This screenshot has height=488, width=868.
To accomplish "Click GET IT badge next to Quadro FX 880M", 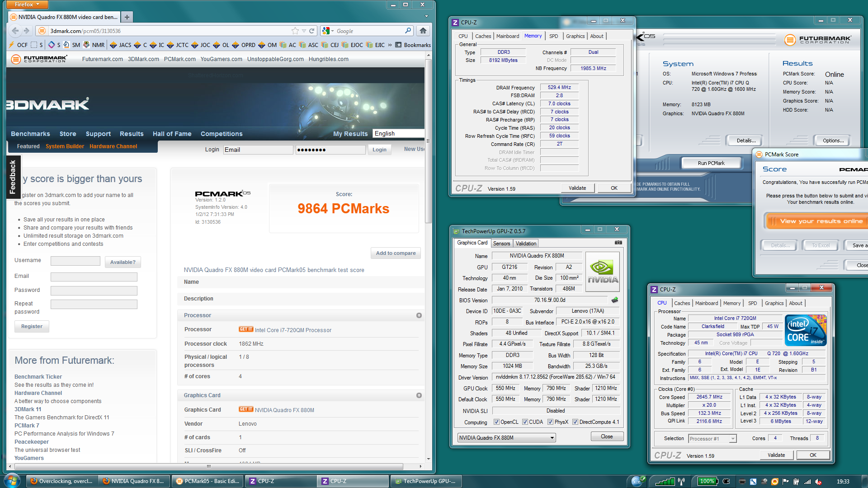I will pos(246,409).
